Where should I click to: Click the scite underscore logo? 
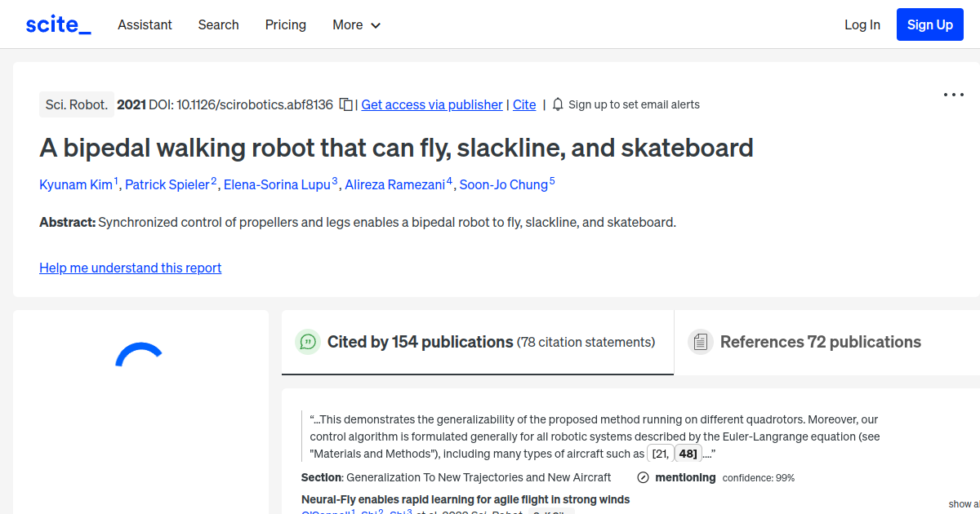[57, 24]
